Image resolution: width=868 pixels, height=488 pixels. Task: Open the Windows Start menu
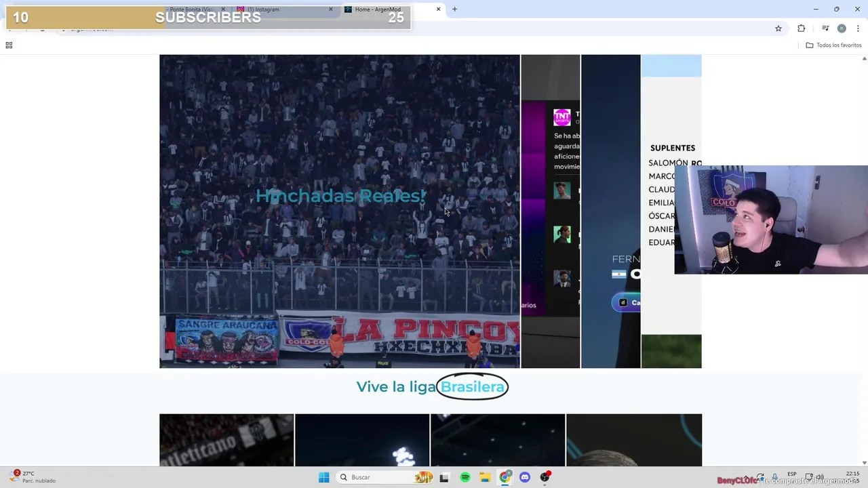324,477
